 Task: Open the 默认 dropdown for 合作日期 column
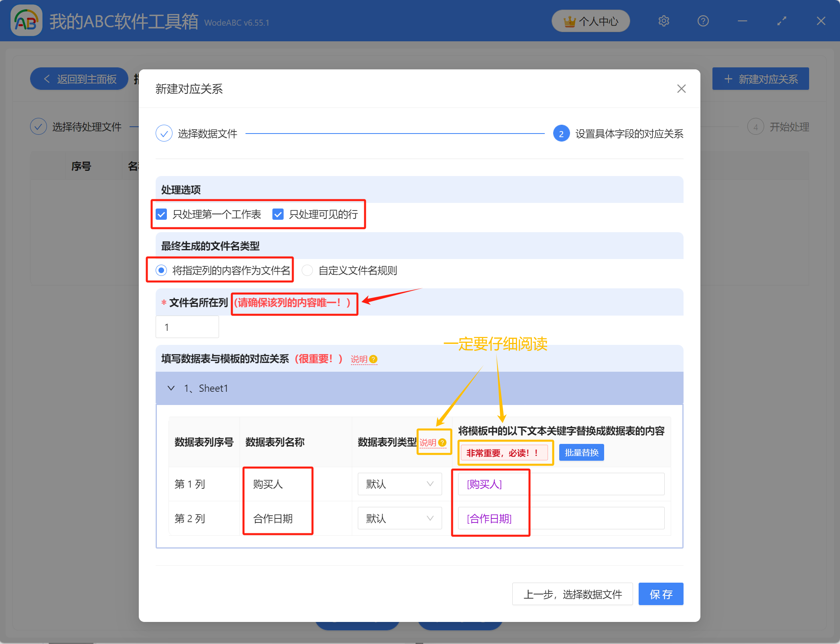[x=399, y=518]
